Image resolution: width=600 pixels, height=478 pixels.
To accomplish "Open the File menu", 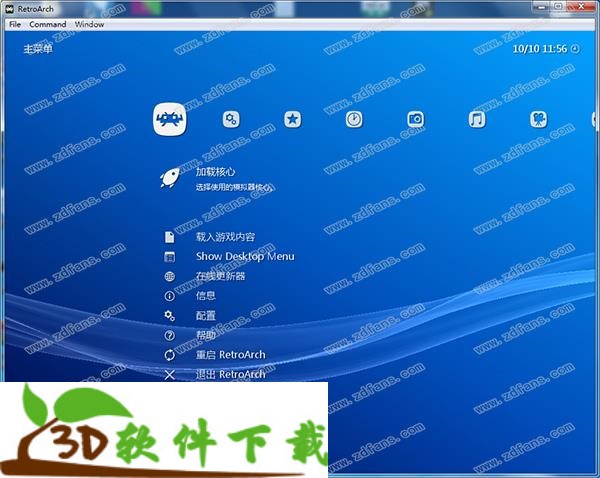I will point(15,24).
